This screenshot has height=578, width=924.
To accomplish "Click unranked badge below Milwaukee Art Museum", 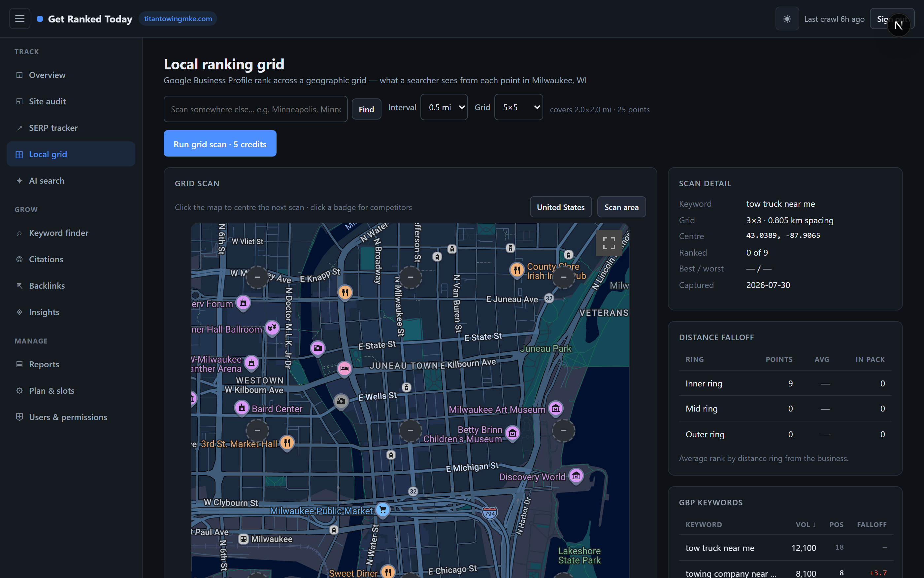I will point(564,430).
